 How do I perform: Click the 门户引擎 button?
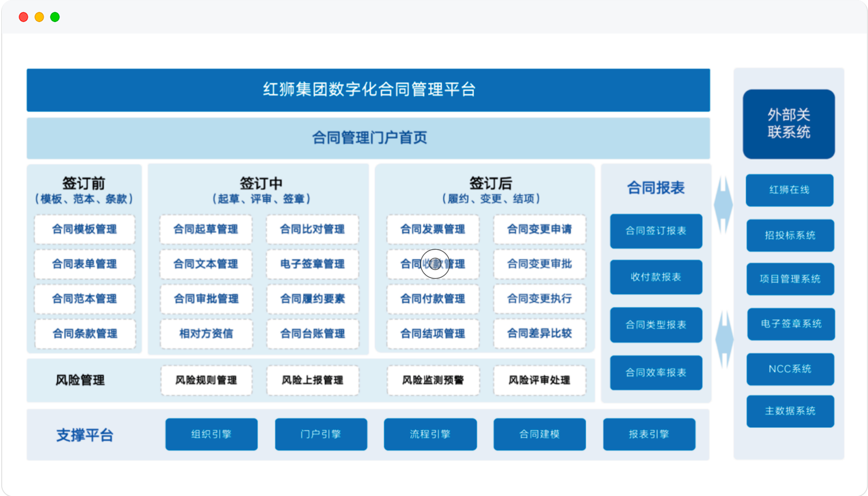point(321,434)
